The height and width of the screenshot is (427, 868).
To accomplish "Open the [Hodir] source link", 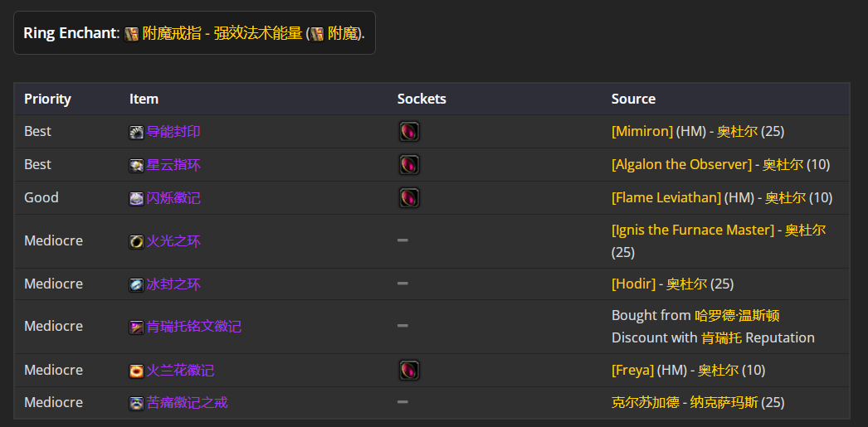I will point(633,284).
